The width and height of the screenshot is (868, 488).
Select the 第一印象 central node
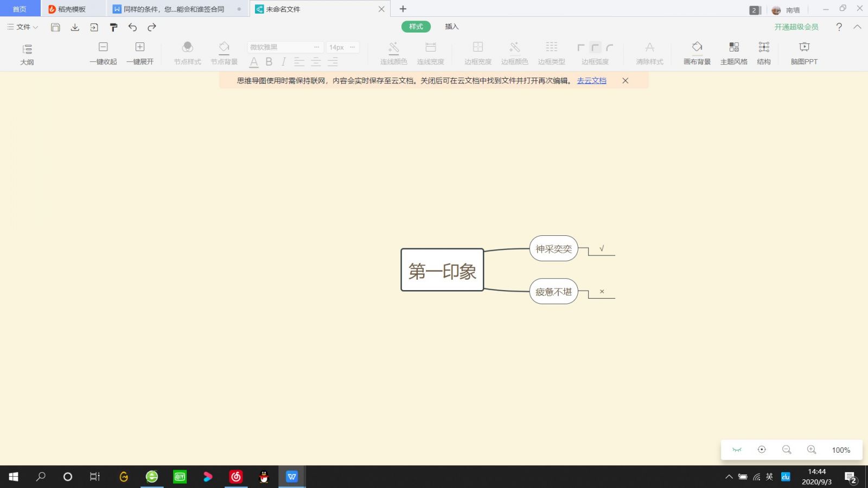point(442,270)
